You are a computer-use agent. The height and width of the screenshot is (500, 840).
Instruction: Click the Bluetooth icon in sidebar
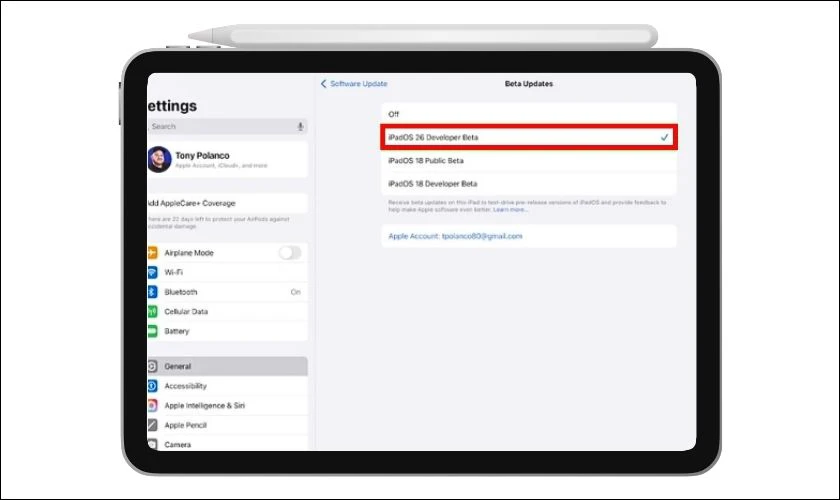(x=152, y=292)
